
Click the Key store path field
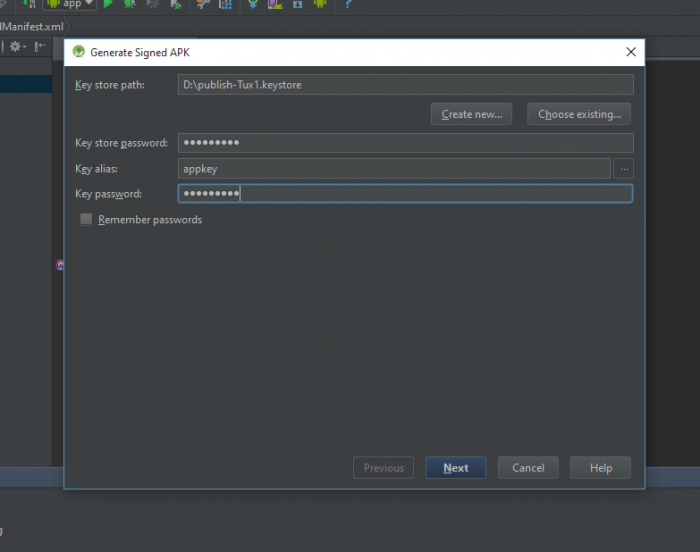click(x=405, y=85)
